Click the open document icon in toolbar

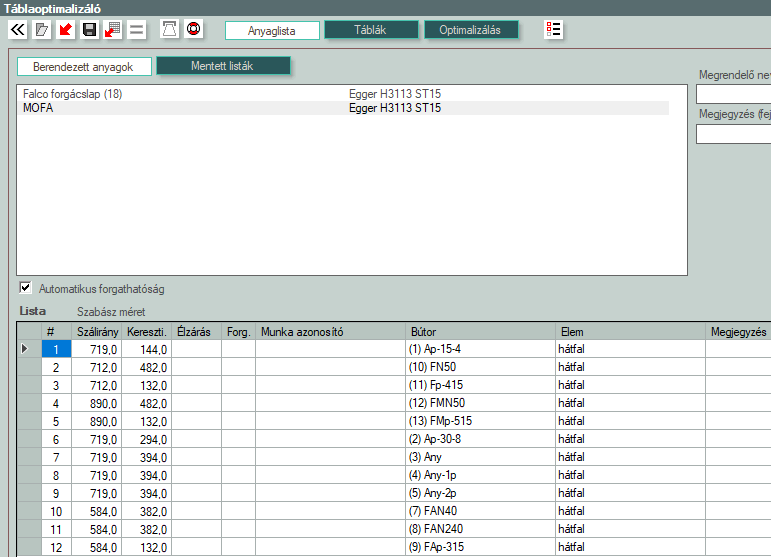[x=41, y=30]
